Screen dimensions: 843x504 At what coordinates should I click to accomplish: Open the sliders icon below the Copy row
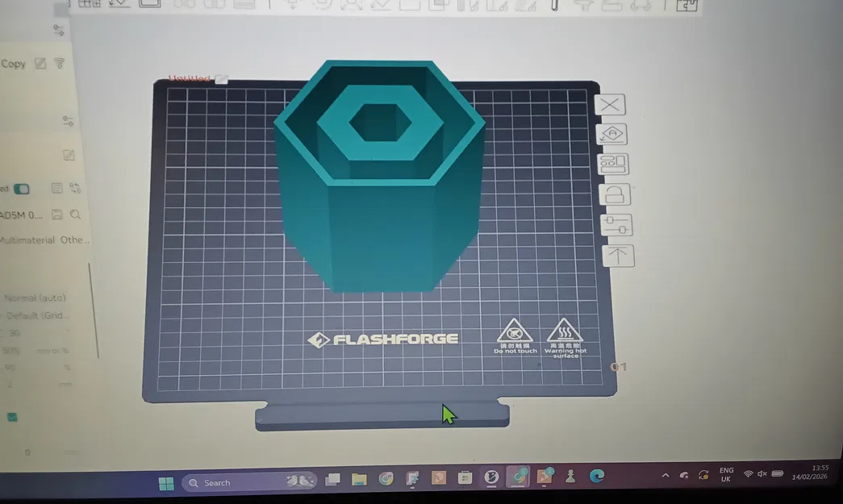pos(68,121)
